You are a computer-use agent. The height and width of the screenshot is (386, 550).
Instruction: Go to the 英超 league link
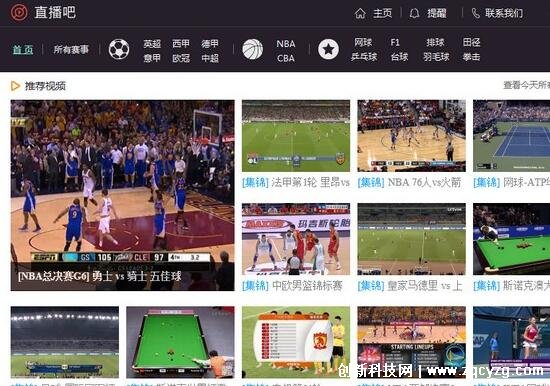click(152, 44)
